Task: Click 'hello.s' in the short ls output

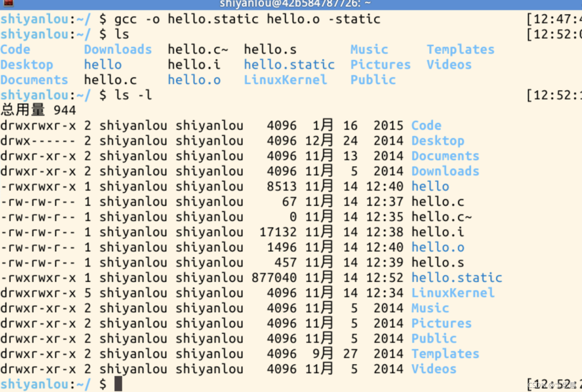Action: 271,49
